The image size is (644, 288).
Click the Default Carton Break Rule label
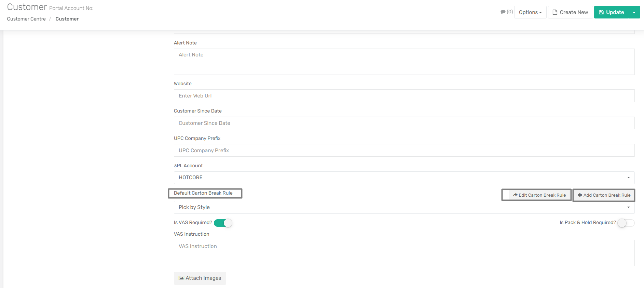203,193
